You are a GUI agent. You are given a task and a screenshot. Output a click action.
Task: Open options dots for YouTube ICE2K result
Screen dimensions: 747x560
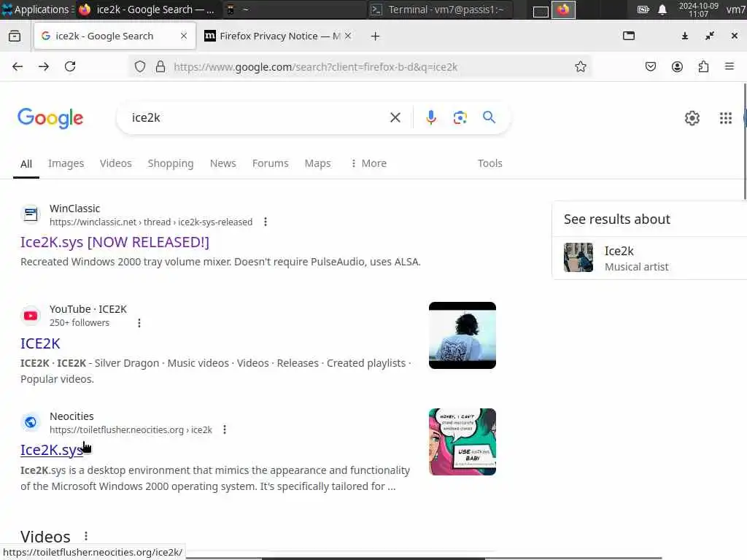[x=139, y=323]
